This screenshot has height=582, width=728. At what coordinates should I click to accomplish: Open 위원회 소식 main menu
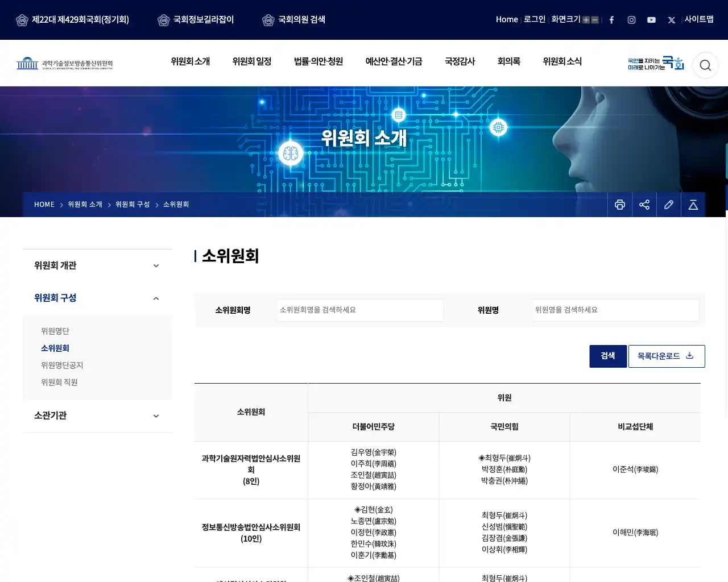coord(562,61)
